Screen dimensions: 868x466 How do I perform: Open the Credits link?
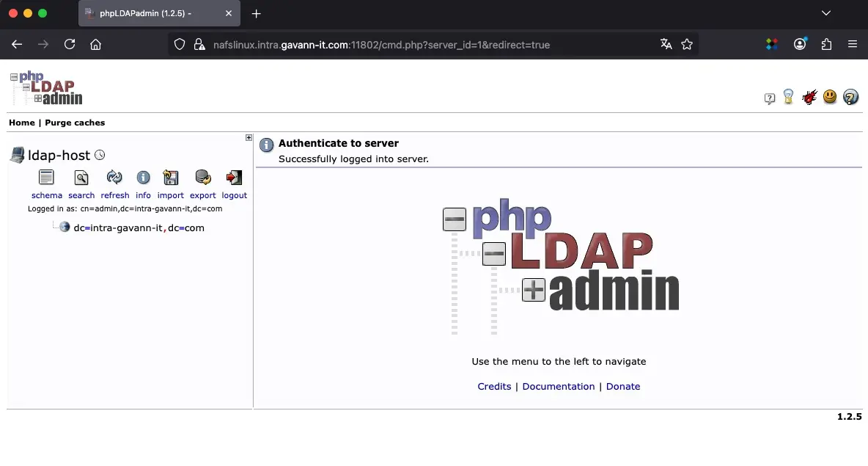tap(494, 386)
